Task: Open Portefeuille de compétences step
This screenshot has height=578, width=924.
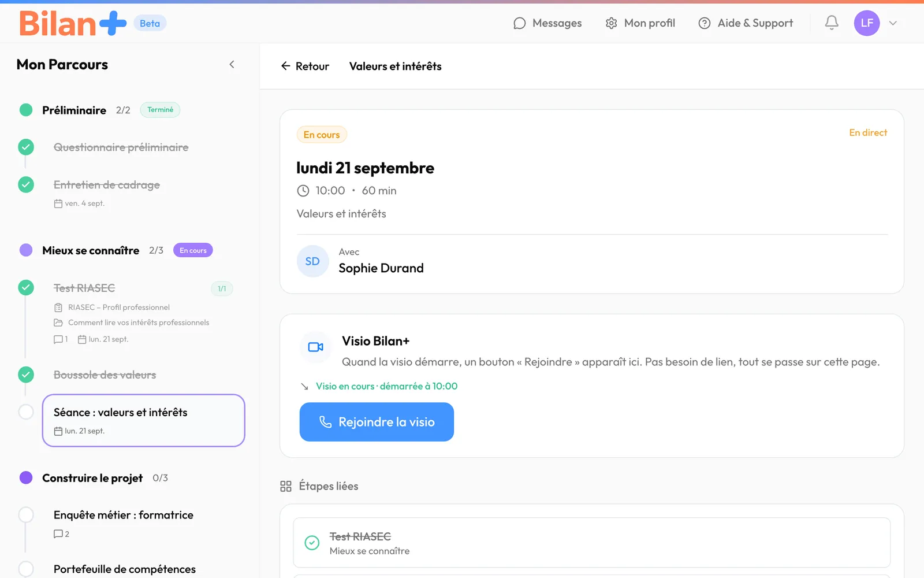Action: [125, 569]
